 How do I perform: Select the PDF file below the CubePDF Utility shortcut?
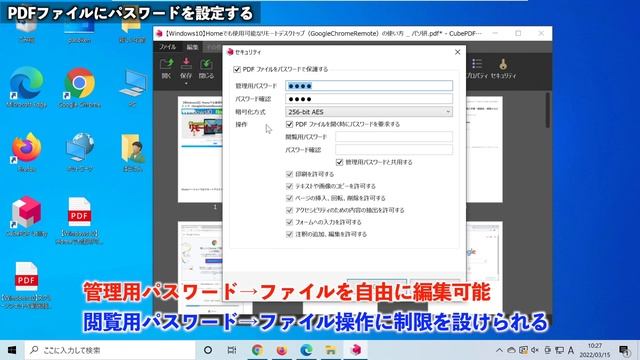click(x=27, y=284)
